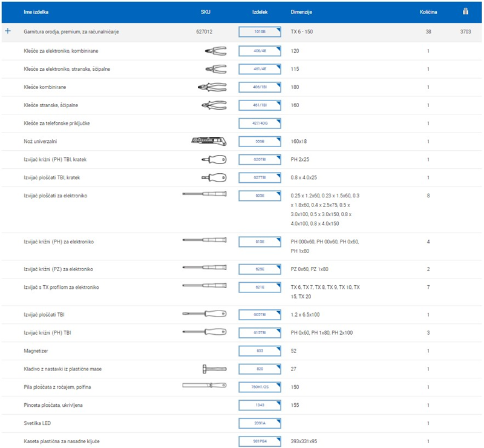The width and height of the screenshot is (484, 448).
Task: Click the flat file with handle image
Action: (204, 385)
